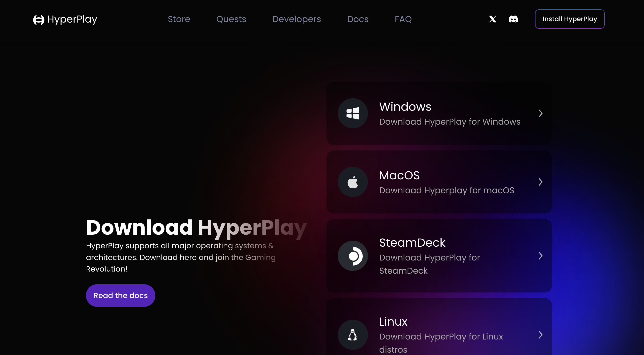
Task: Open the Quests menu item
Action: 231,19
